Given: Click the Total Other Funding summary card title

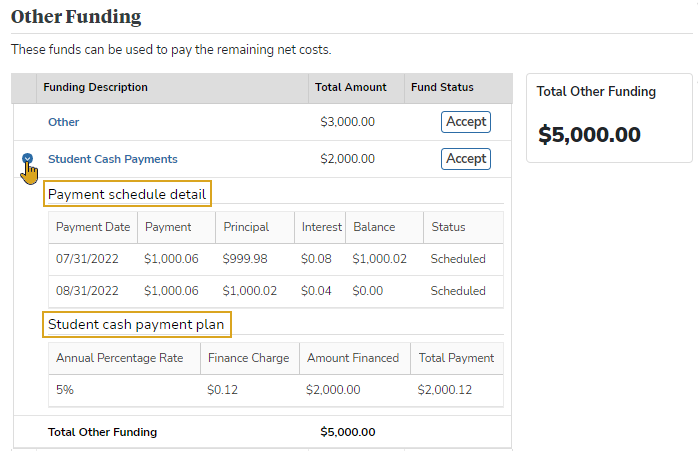Looking at the screenshot, I should point(596,91).
